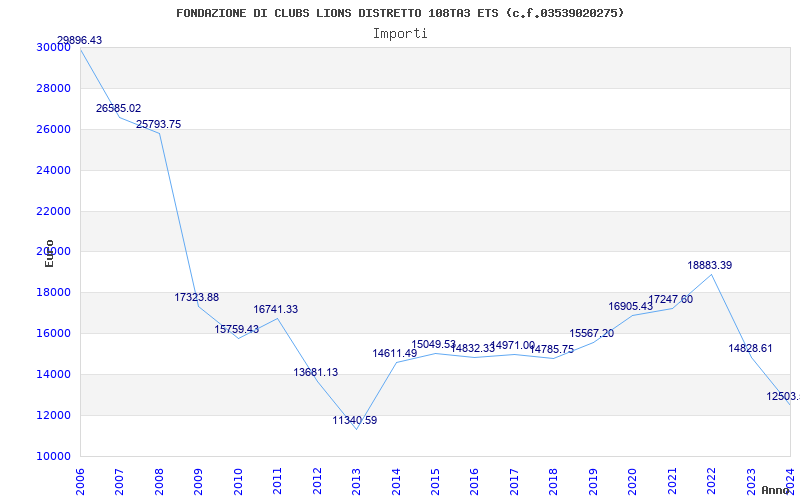
Task: Click the data label 14971.00
Action: 513,345
